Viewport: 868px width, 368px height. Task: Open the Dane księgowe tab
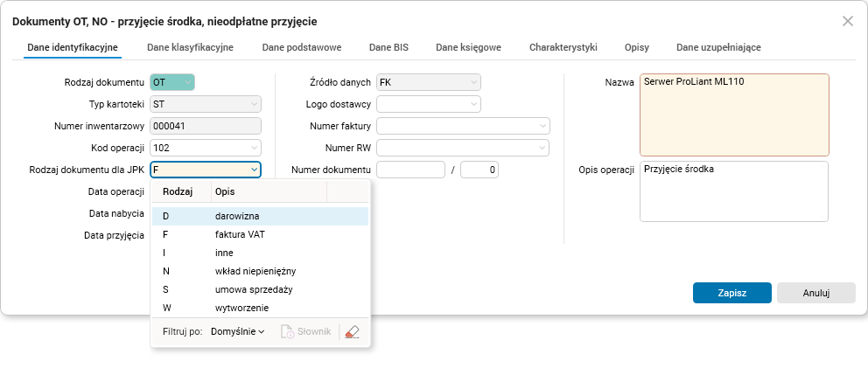[x=468, y=47]
